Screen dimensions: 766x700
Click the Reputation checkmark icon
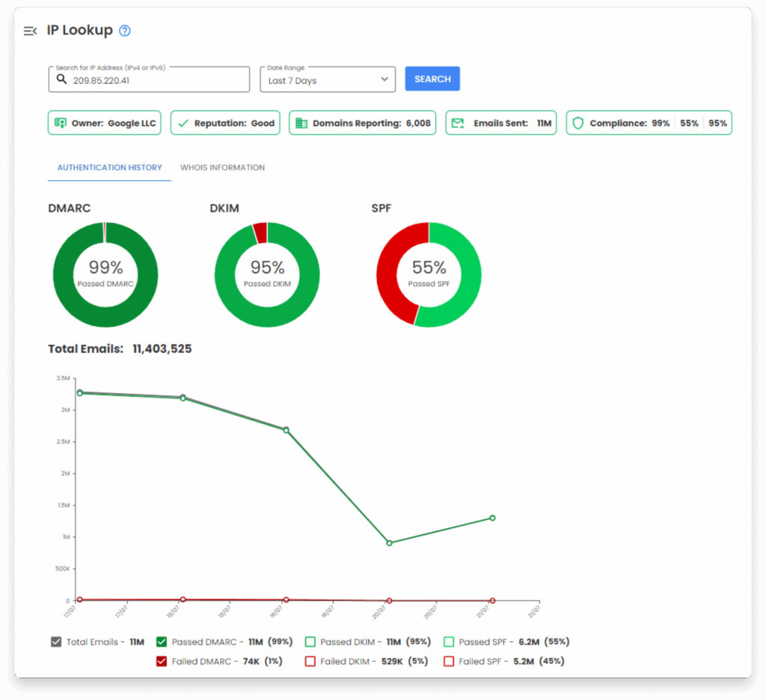pos(183,123)
